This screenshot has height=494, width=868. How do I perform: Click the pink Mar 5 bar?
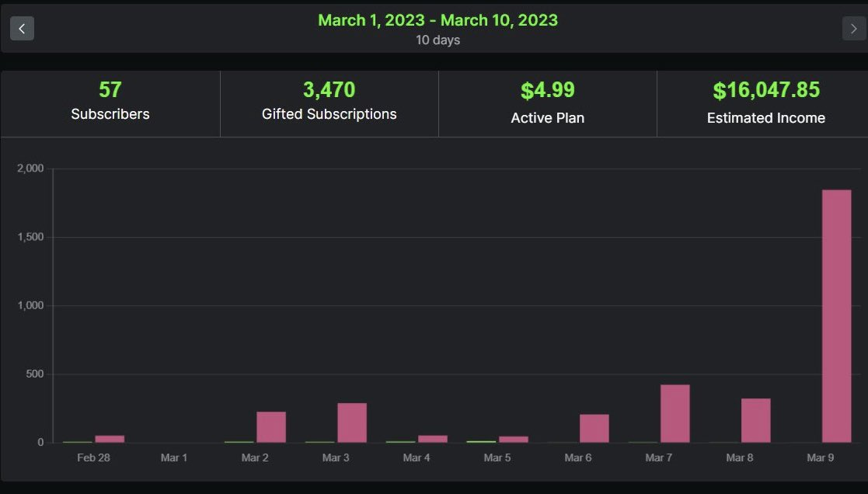tap(513, 439)
